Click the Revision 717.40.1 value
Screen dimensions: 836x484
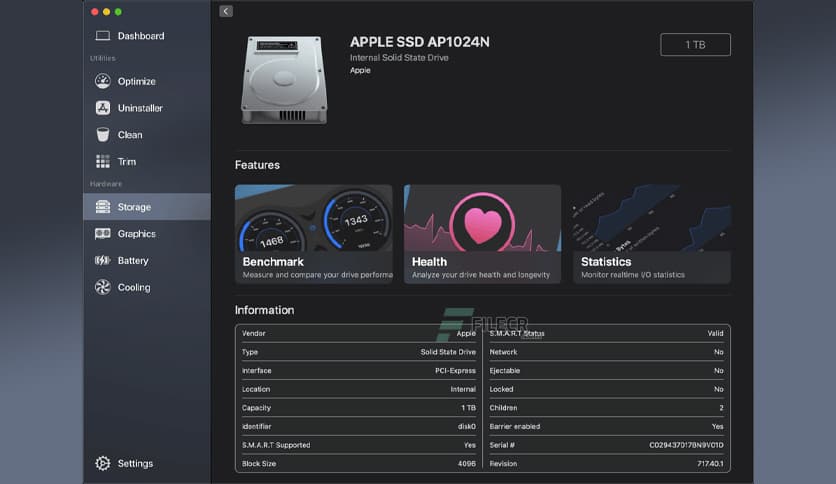(710, 464)
